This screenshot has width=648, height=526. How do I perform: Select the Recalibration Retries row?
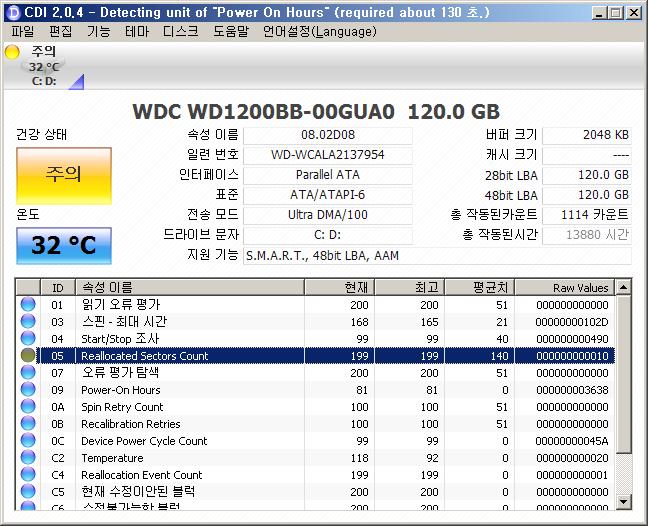click(x=315, y=424)
